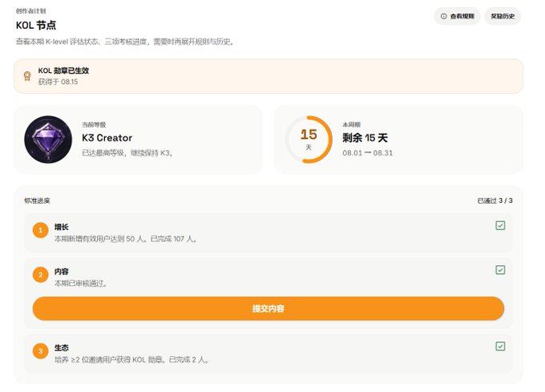Click step number 2 circle for 内容
Image resolution: width=545 pixels, height=392 pixels.
[x=40, y=275]
